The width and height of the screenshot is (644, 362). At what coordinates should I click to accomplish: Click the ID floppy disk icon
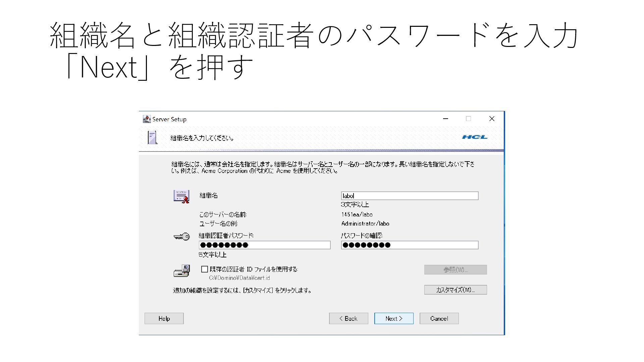(181, 271)
